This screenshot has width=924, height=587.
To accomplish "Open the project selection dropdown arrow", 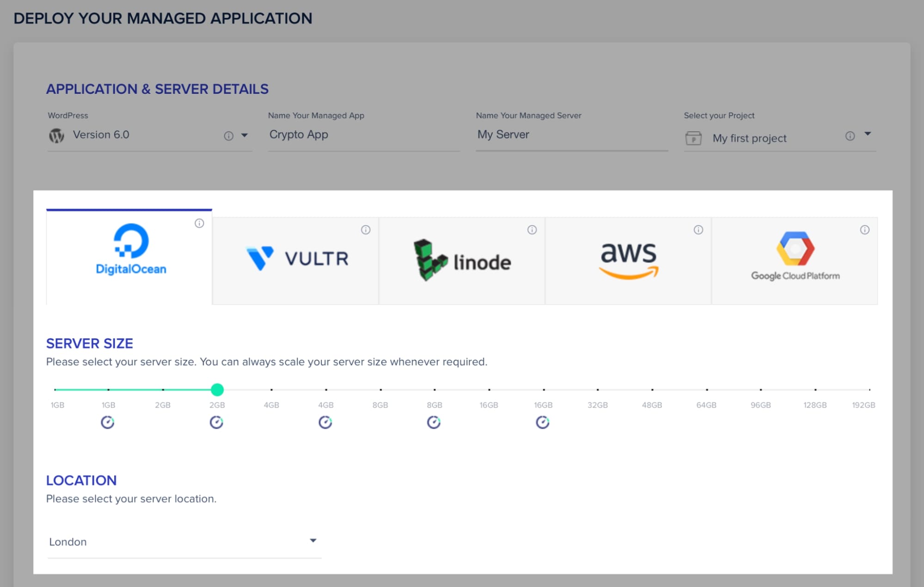I will [x=868, y=134].
